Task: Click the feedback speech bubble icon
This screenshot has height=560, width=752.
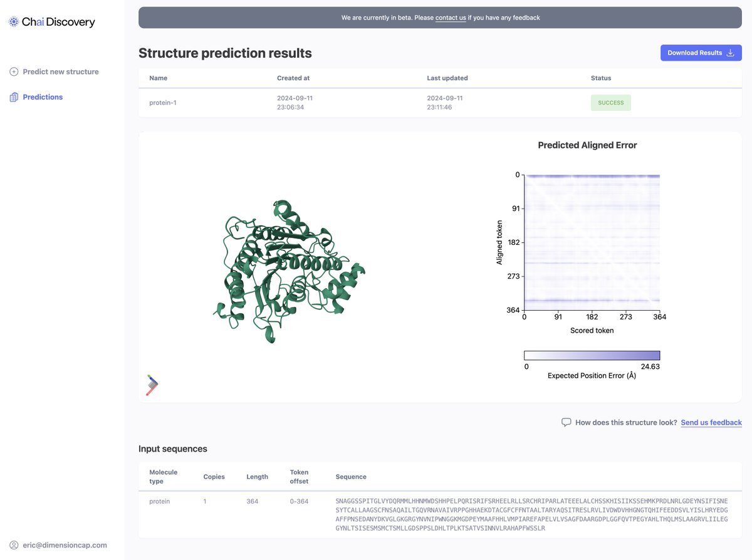Action: (x=566, y=422)
